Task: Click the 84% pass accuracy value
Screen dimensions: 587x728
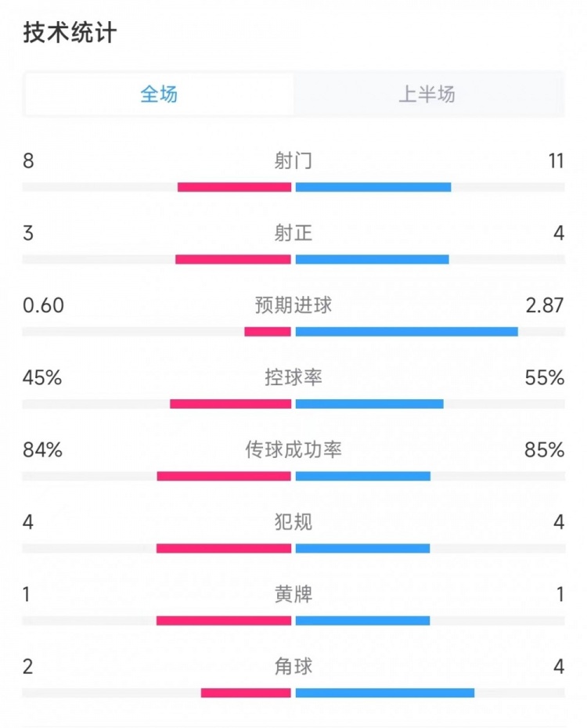Action: click(42, 450)
